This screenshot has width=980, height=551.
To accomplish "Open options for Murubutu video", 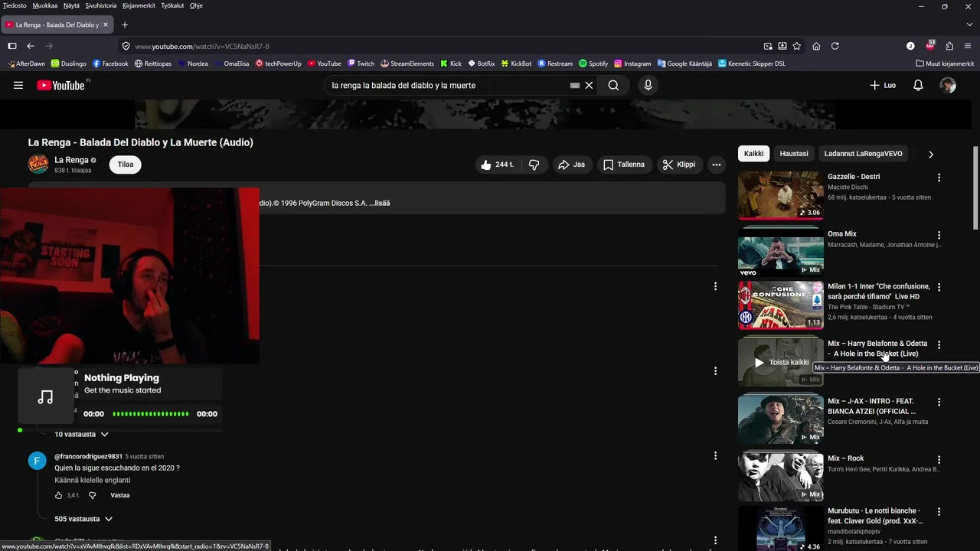I will click(x=939, y=511).
